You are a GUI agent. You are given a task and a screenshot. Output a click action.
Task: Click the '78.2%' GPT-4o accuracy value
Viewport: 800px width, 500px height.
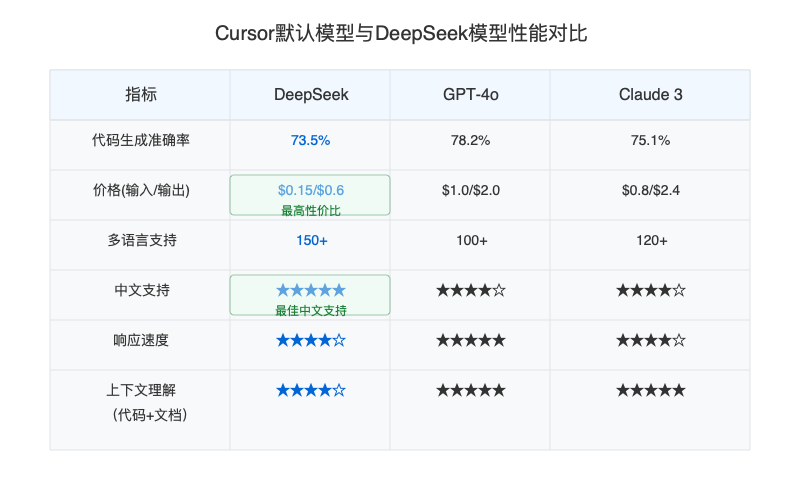470,140
